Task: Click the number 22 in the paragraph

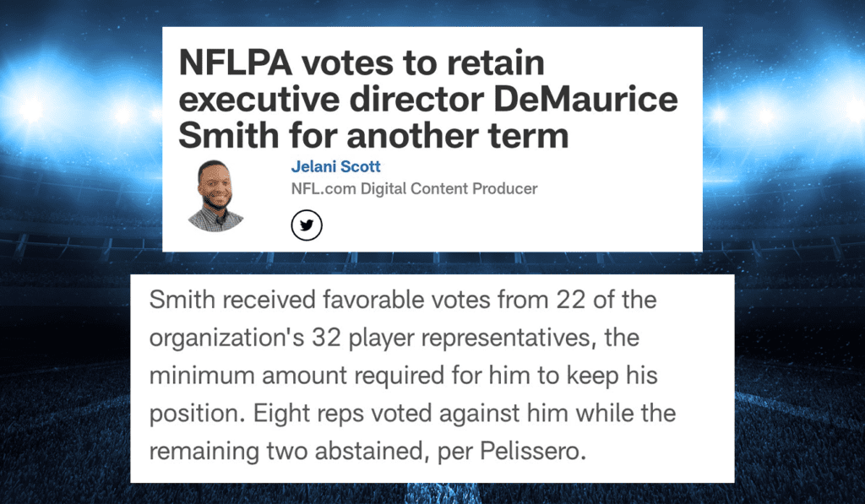Action: (x=570, y=301)
